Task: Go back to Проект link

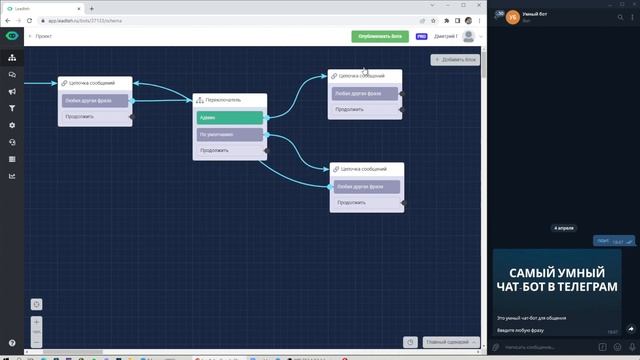Action: 40,36
